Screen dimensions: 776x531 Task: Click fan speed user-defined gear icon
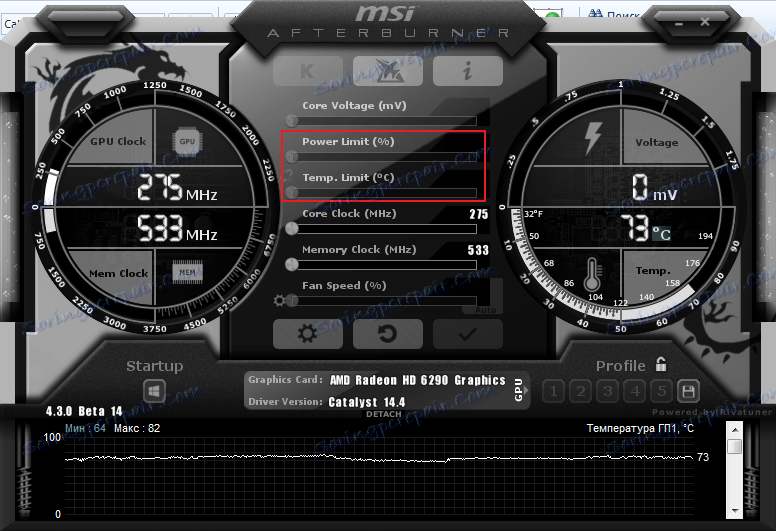(x=279, y=300)
